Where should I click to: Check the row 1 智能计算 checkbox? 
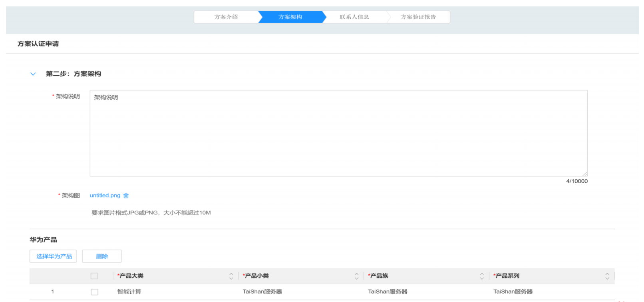[x=94, y=292]
